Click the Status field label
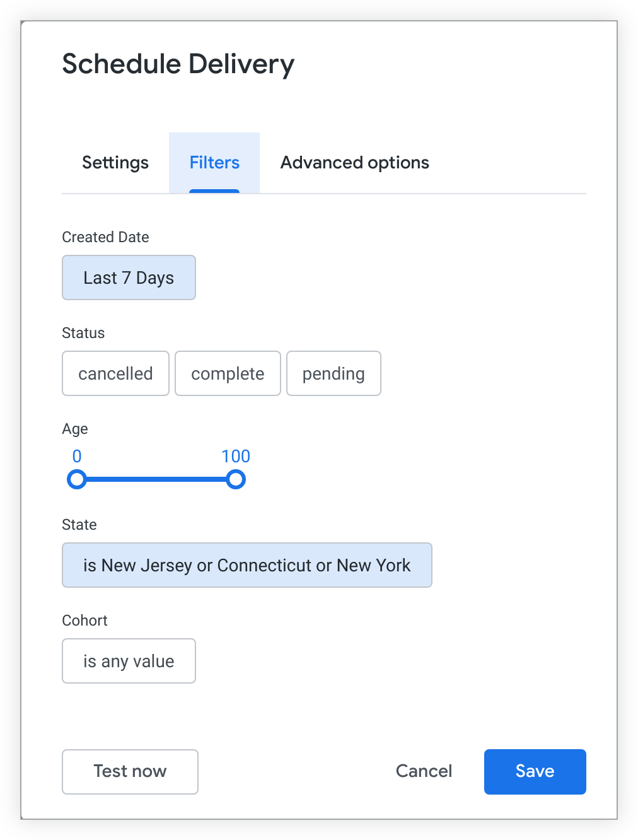This screenshot has width=638, height=840. point(83,333)
